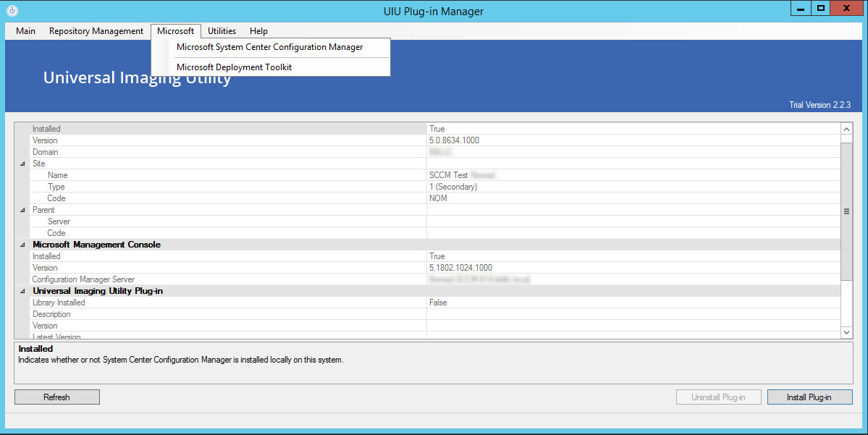Click the Install Plug-in button
868x435 pixels.
(x=809, y=397)
